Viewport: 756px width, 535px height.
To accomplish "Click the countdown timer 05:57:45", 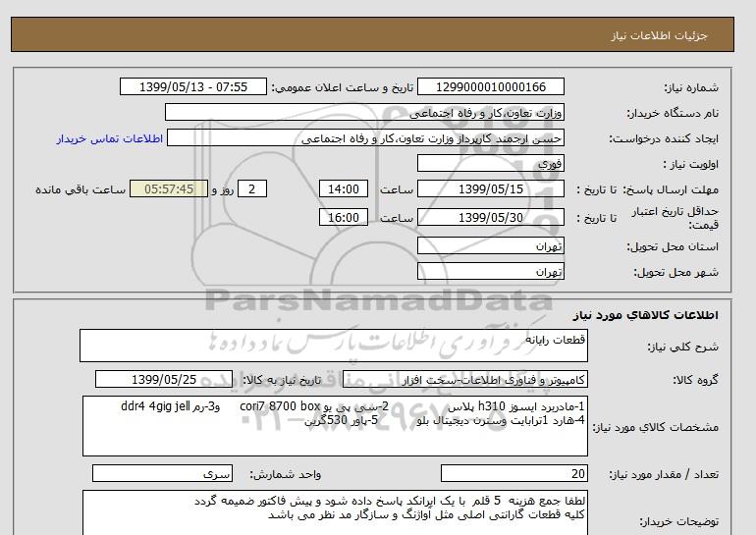I will [x=169, y=188].
